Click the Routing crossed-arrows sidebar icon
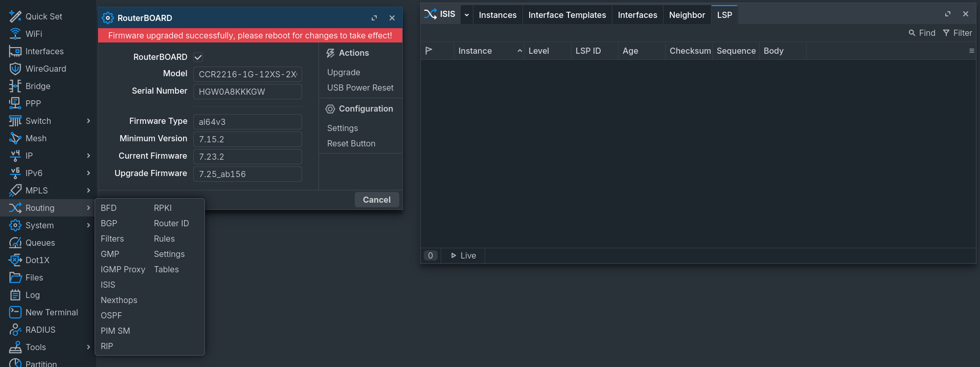Viewport: 980px width, 367px height. (15, 208)
